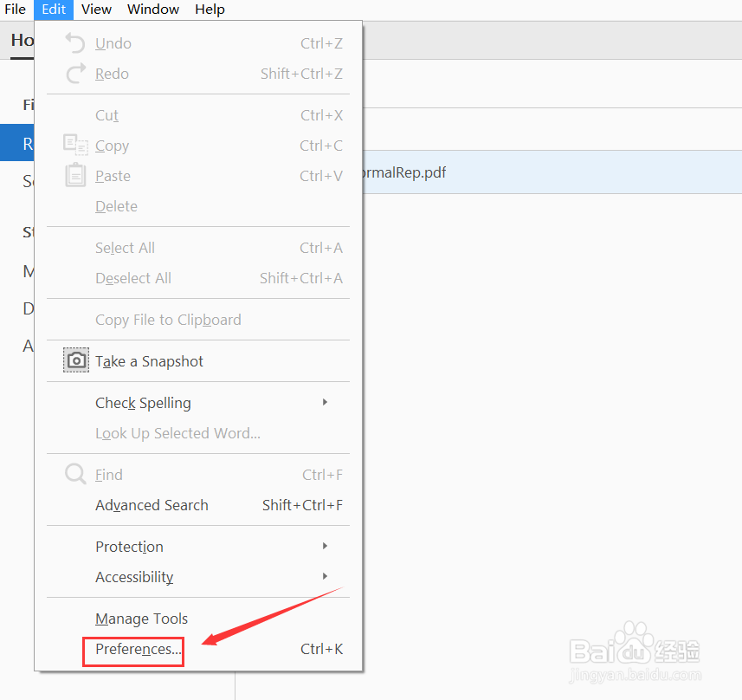Expand the Check Spelling submenu arrow

(x=326, y=402)
